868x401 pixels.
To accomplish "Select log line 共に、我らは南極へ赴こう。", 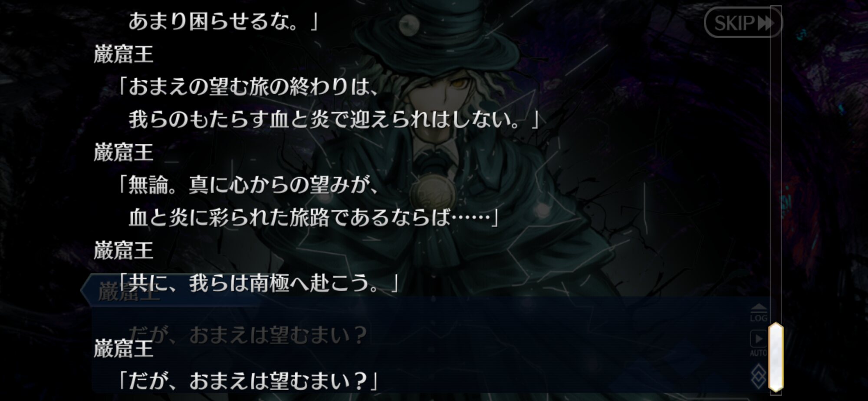I will [258, 283].
